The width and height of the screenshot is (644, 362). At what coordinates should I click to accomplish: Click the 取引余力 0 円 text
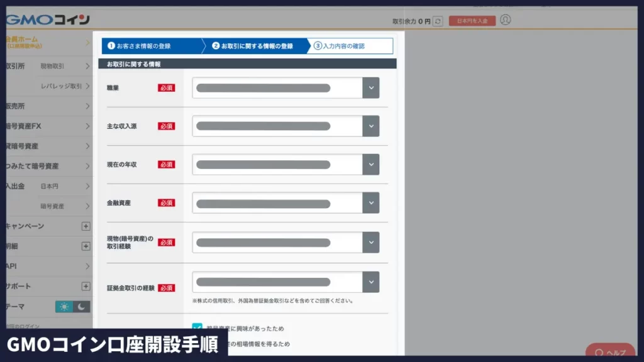click(x=411, y=21)
